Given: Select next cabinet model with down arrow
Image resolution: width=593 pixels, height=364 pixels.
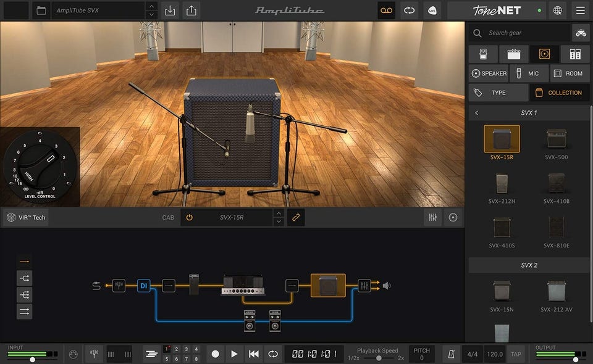Looking at the screenshot, I should click(x=279, y=221).
